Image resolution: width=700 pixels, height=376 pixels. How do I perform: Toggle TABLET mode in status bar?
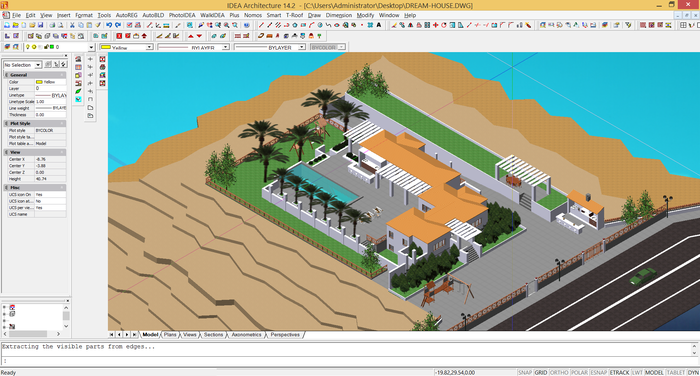pyautogui.click(x=675, y=372)
